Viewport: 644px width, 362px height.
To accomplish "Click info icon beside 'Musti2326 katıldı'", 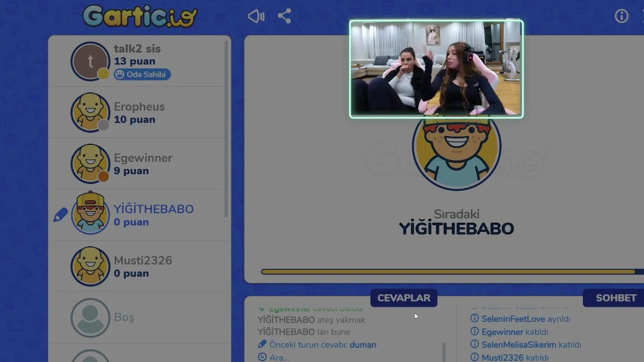I will pyautogui.click(x=474, y=357).
